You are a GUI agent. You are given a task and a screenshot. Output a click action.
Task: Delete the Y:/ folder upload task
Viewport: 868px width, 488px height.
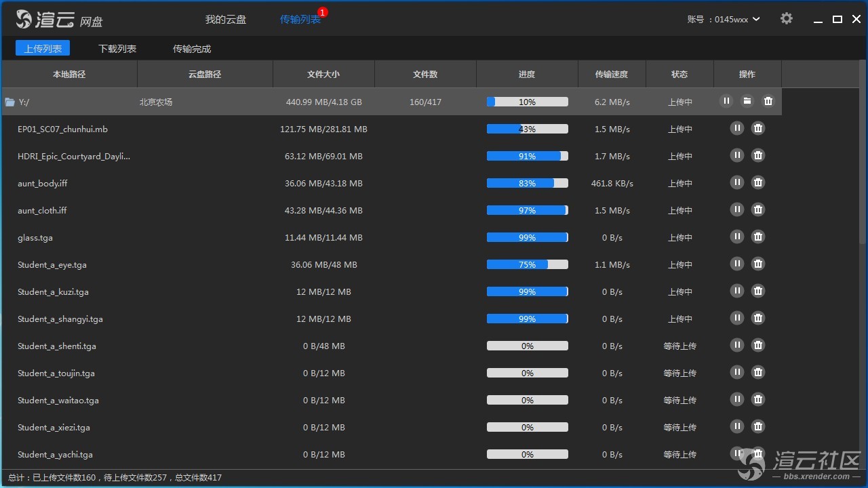768,101
